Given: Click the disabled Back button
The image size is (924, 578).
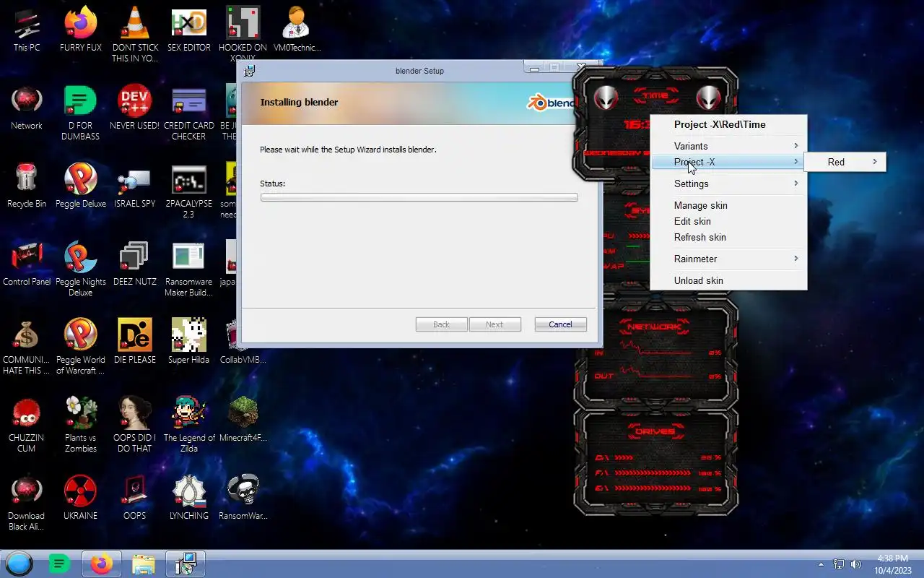Looking at the screenshot, I should [x=442, y=324].
